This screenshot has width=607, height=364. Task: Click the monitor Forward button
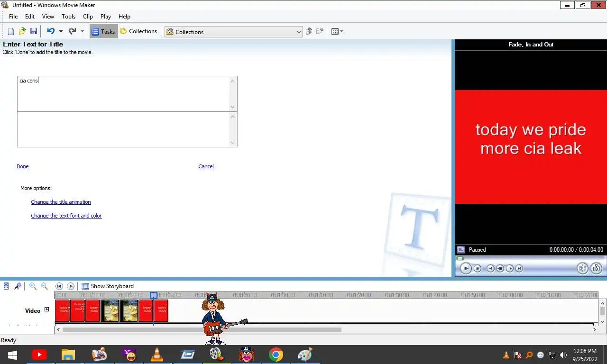(519, 268)
